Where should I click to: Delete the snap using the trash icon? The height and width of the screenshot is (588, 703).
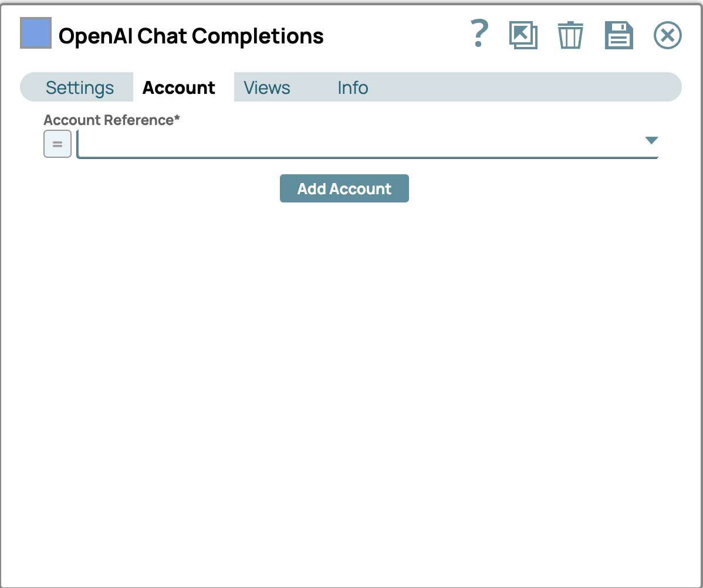click(x=570, y=35)
